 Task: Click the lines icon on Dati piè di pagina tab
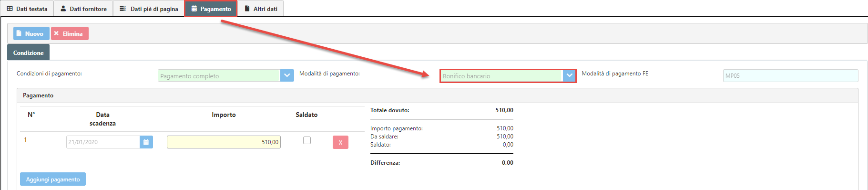coord(123,9)
